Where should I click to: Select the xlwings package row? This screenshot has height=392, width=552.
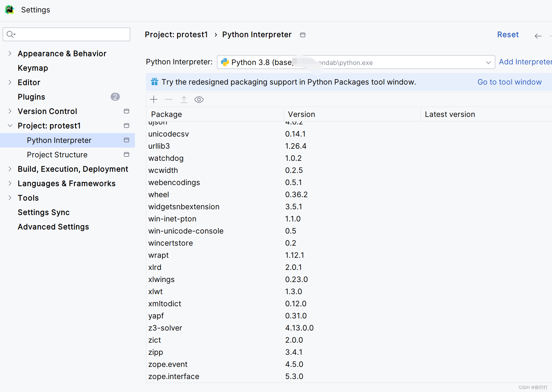[x=349, y=279]
